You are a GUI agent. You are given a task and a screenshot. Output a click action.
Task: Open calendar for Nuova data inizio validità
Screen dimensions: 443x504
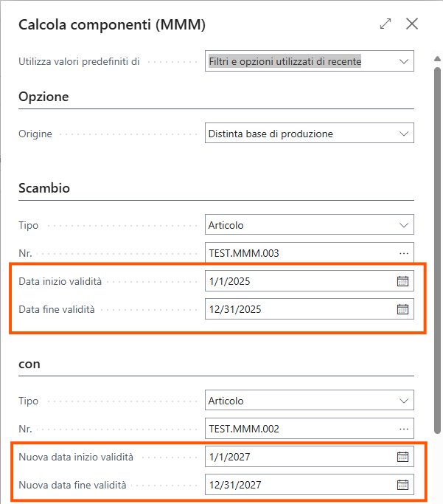tap(402, 457)
